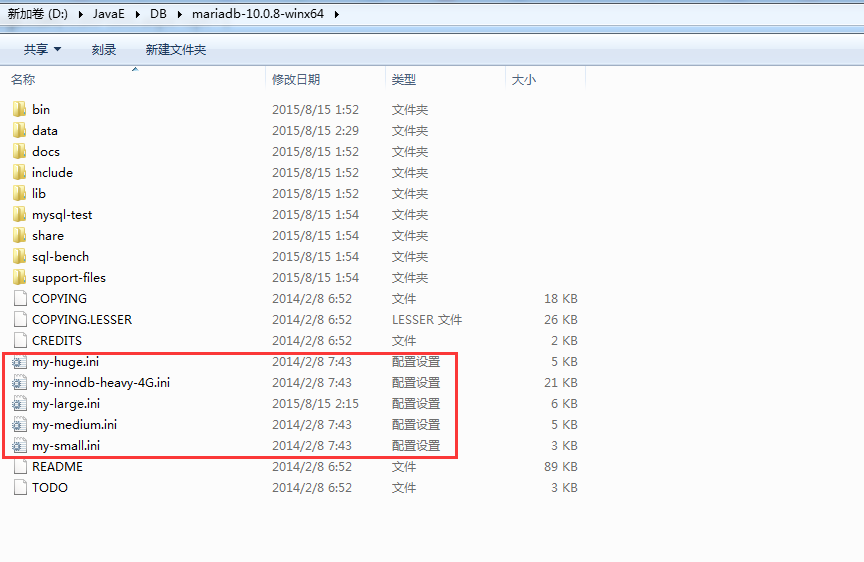Image resolution: width=864 pixels, height=562 pixels.
Task: Select the file name README
Action: [x=57, y=467]
